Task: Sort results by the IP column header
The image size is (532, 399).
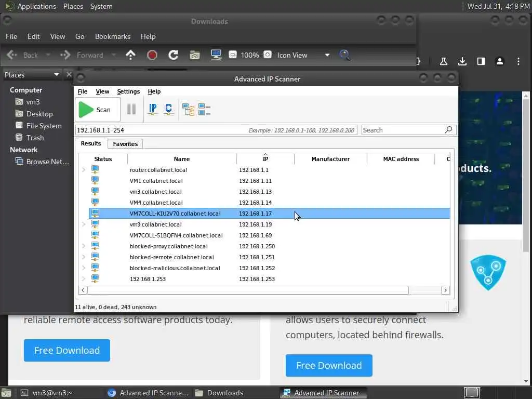Action: [265, 159]
